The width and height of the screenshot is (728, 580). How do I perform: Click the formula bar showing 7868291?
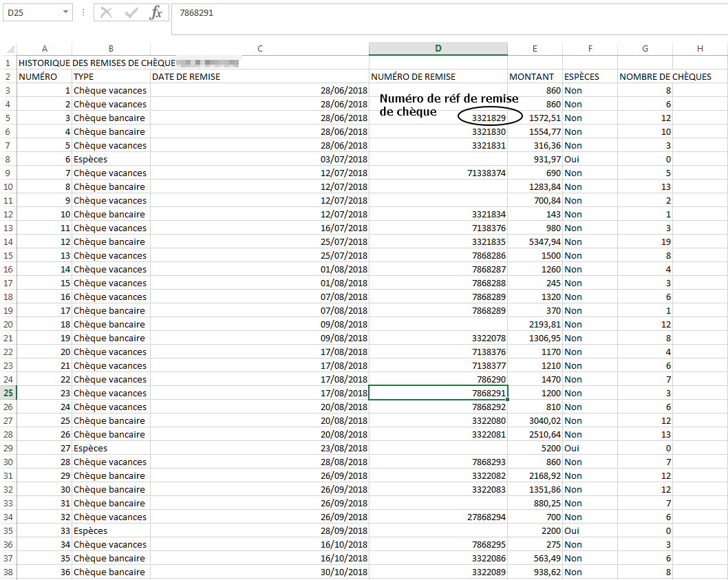(x=447, y=12)
